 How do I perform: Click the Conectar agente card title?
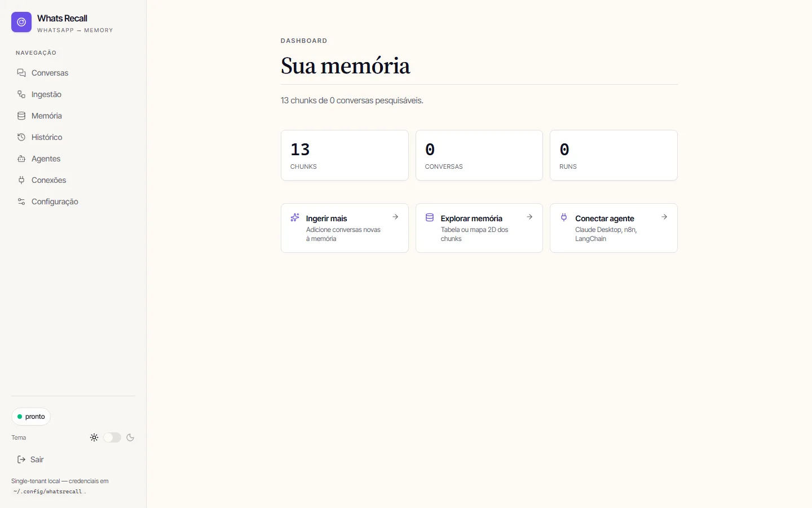tap(604, 218)
